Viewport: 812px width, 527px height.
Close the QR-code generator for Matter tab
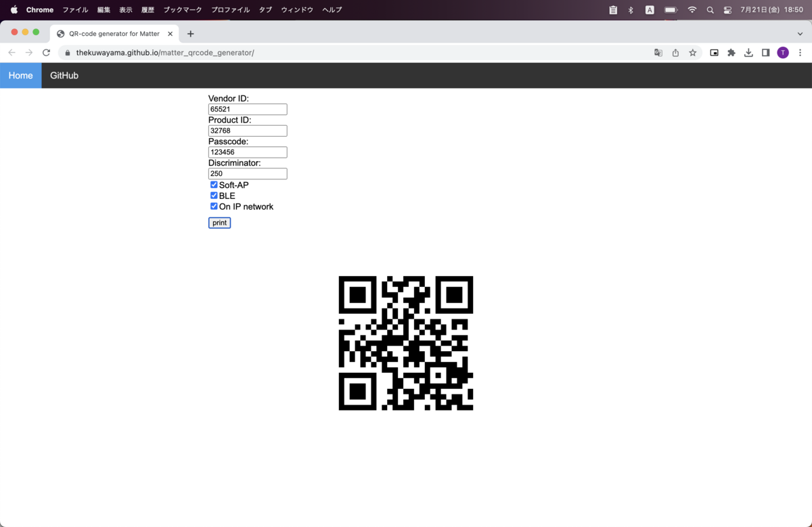[x=171, y=34]
